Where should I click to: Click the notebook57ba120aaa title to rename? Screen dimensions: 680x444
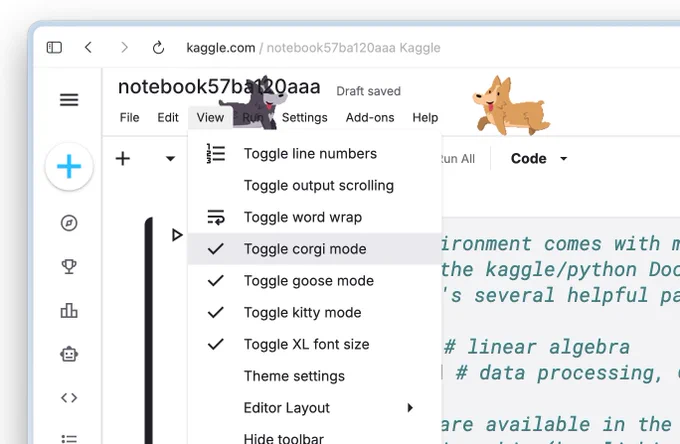[x=219, y=86]
